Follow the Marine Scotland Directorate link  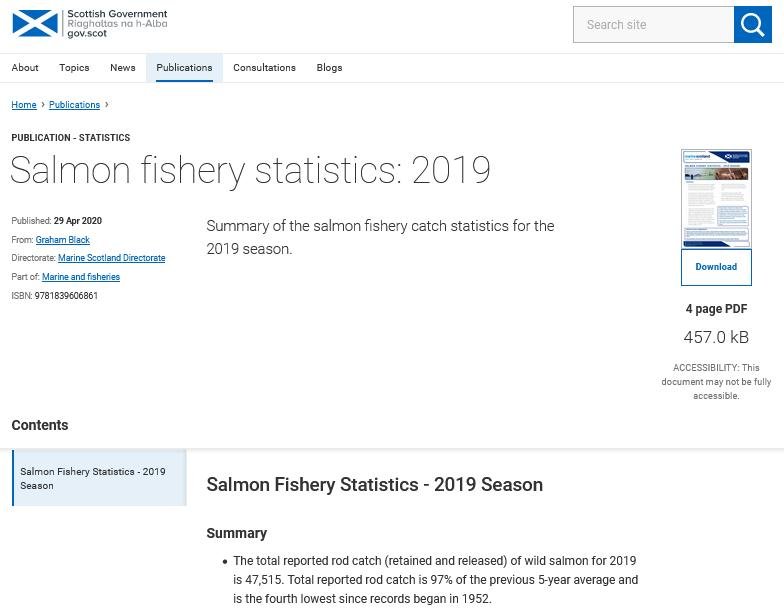point(111,258)
